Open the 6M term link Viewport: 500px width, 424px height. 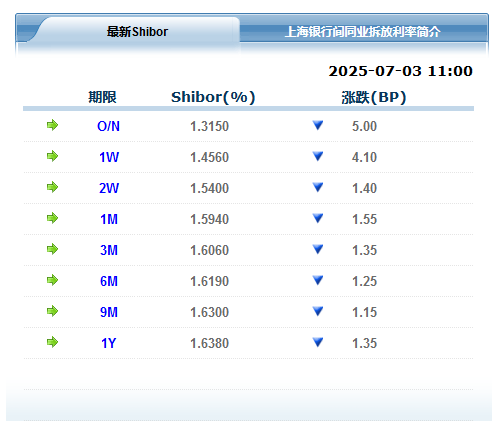pyautogui.click(x=109, y=281)
